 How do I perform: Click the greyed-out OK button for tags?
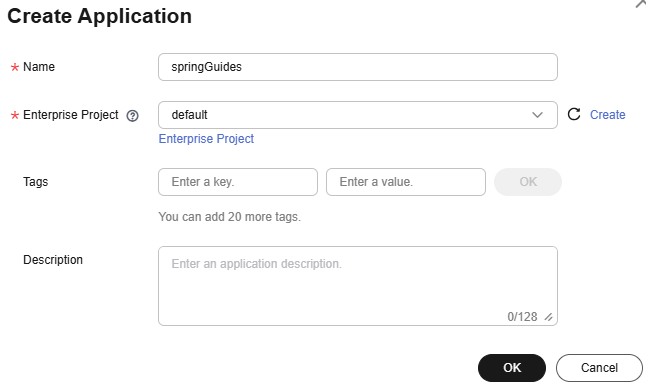(x=528, y=182)
